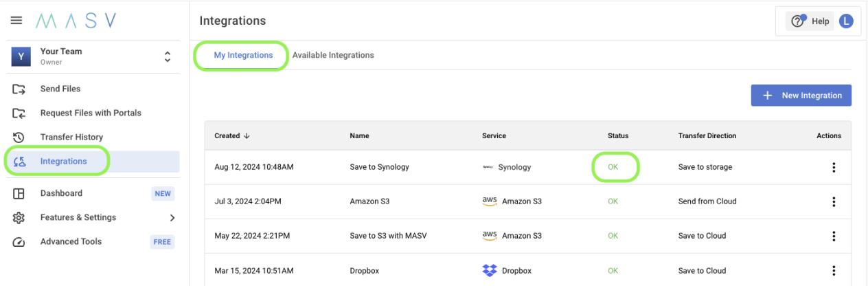The width and height of the screenshot is (868, 286).
Task: Click the Send Files folder icon
Action: coord(19,89)
